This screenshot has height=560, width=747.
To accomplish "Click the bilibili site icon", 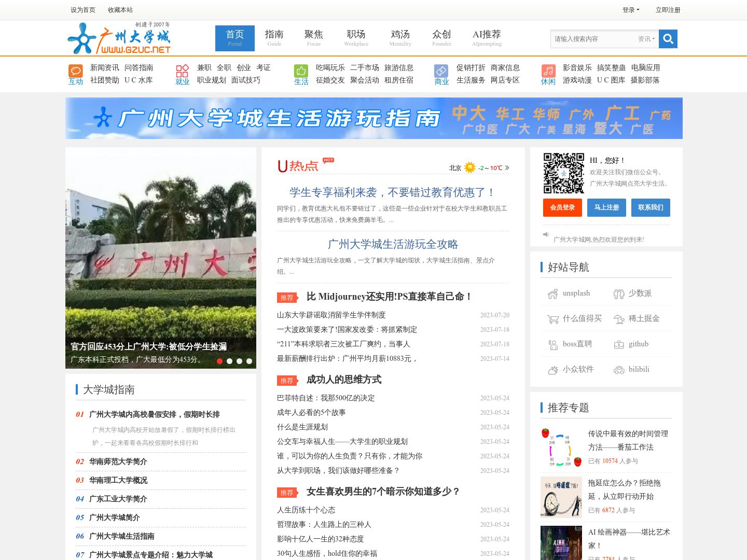I will point(619,370).
